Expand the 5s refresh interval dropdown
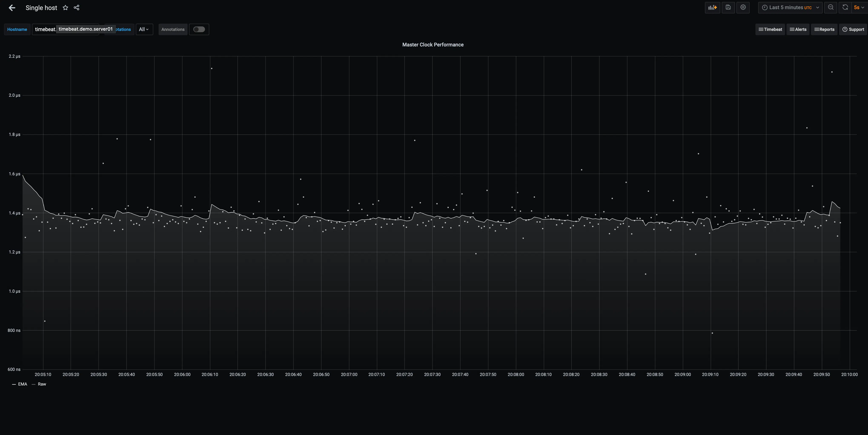Viewport: 868px width, 435px height. coord(859,7)
